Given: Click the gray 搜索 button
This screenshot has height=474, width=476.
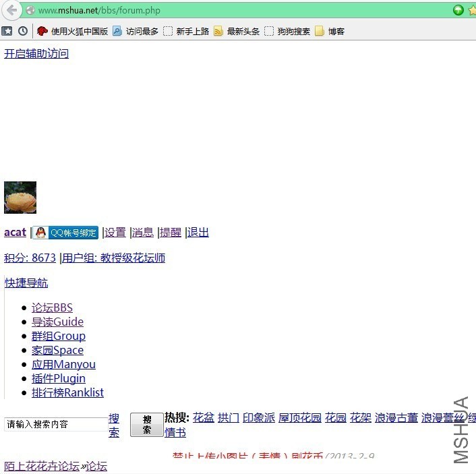Looking at the screenshot, I should [146, 425].
